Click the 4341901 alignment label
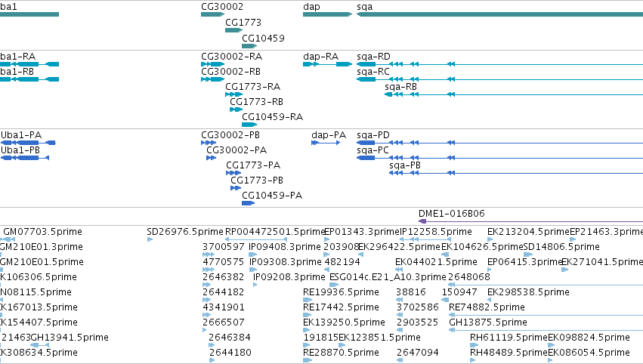Image resolution: width=643 pixels, height=364 pixels. pos(223,308)
